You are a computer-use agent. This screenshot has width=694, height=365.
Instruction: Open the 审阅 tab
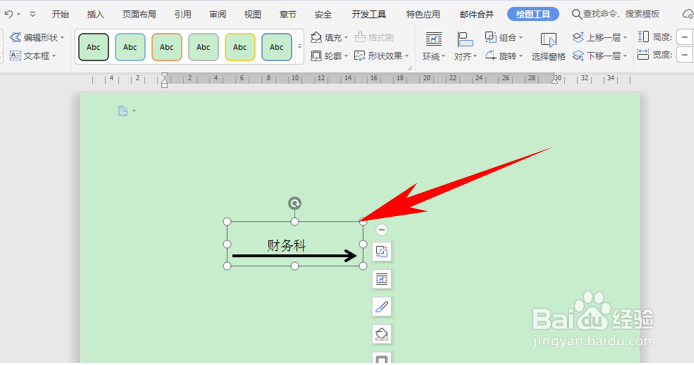click(x=217, y=14)
